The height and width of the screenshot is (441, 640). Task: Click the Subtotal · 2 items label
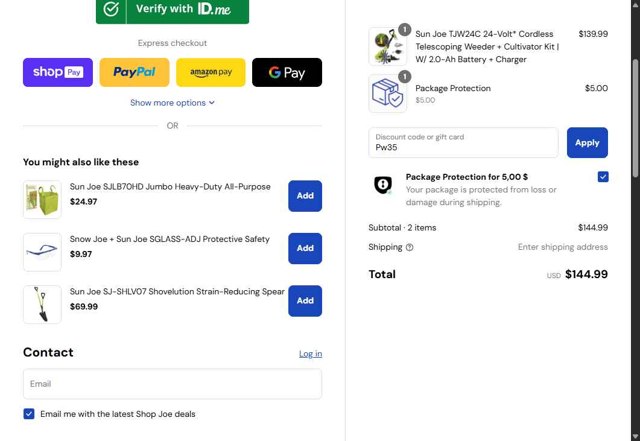tap(402, 228)
